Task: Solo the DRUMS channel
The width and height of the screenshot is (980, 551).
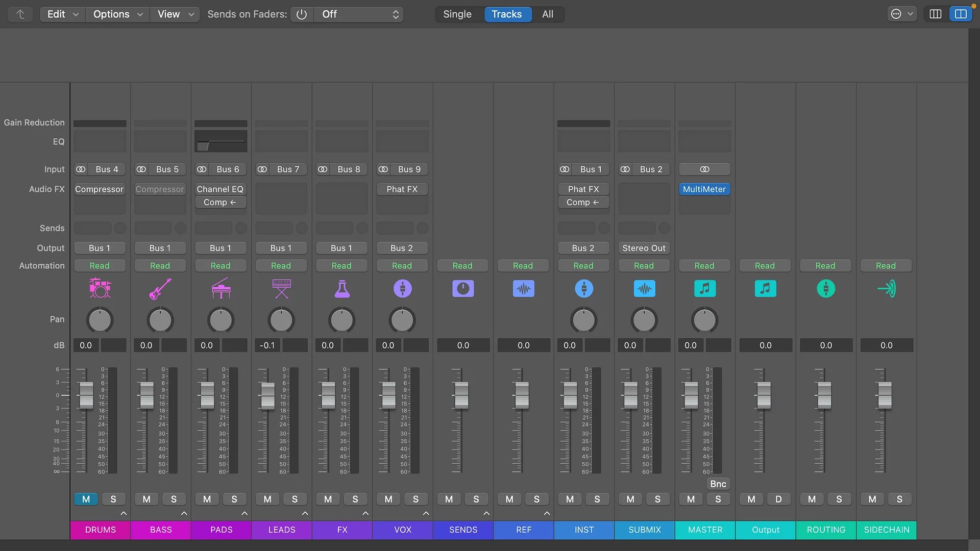Action: click(113, 499)
